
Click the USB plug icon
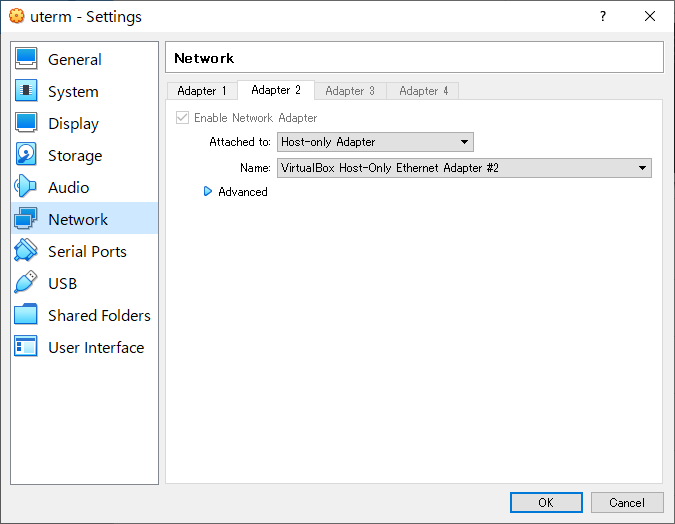26,282
